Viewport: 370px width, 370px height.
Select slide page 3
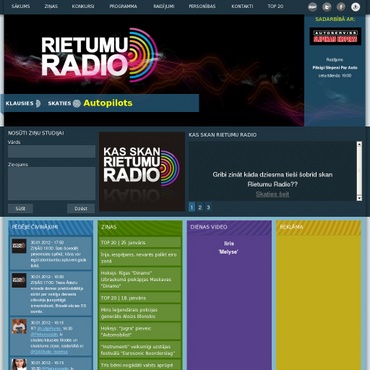point(208,207)
